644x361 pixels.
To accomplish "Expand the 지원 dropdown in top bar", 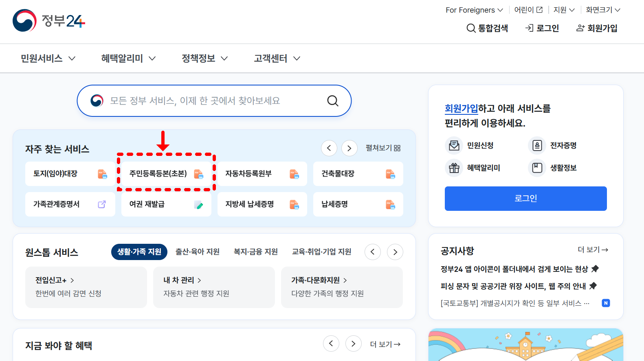I will click(564, 10).
